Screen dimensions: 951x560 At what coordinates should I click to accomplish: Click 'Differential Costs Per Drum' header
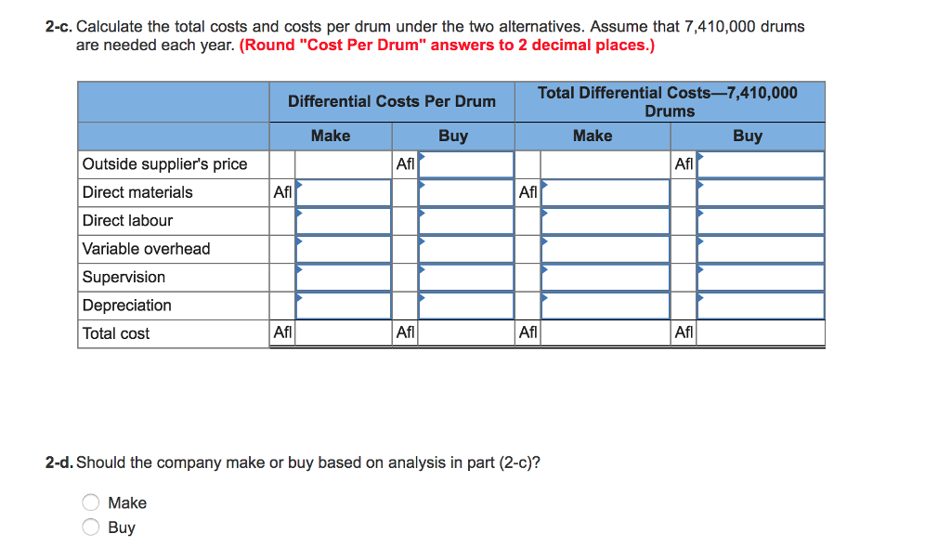[392, 101]
